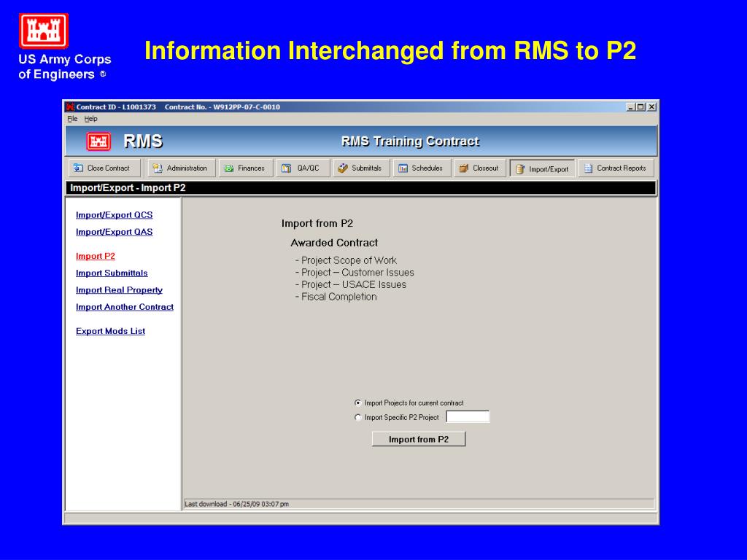Click the Schedules chart icon
Image resolution: width=747 pixels, height=560 pixels.
(x=403, y=168)
